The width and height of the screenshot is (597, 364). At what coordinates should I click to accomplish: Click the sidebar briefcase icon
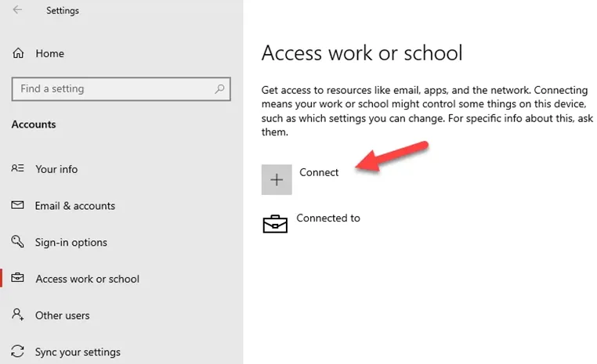tap(17, 278)
